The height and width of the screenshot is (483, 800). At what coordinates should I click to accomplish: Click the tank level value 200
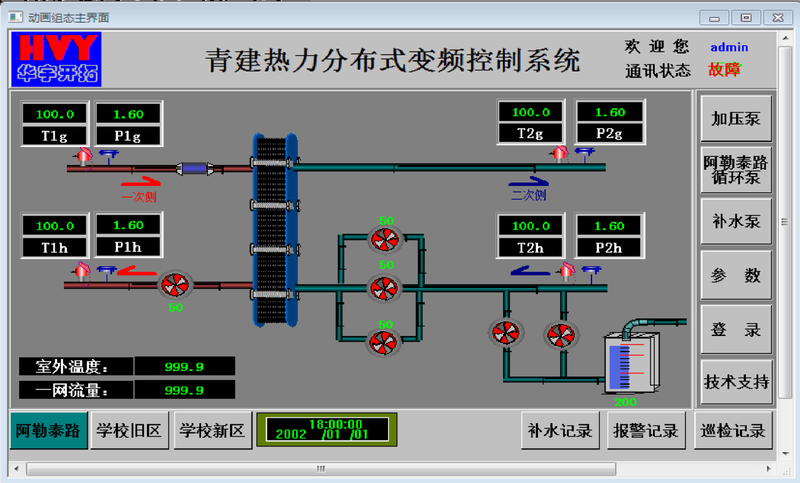pyautogui.click(x=626, y=401)
